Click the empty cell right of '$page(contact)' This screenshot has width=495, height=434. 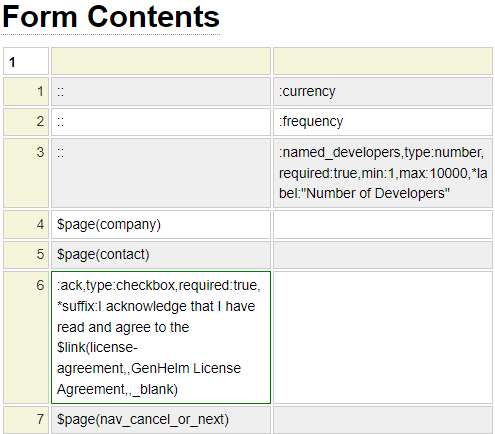[x=383, y=255]
